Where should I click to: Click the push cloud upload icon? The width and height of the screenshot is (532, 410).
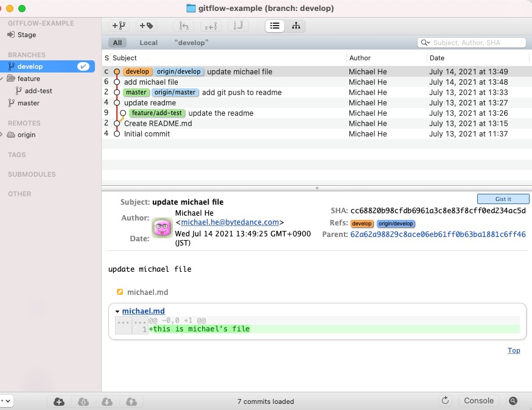131,401
